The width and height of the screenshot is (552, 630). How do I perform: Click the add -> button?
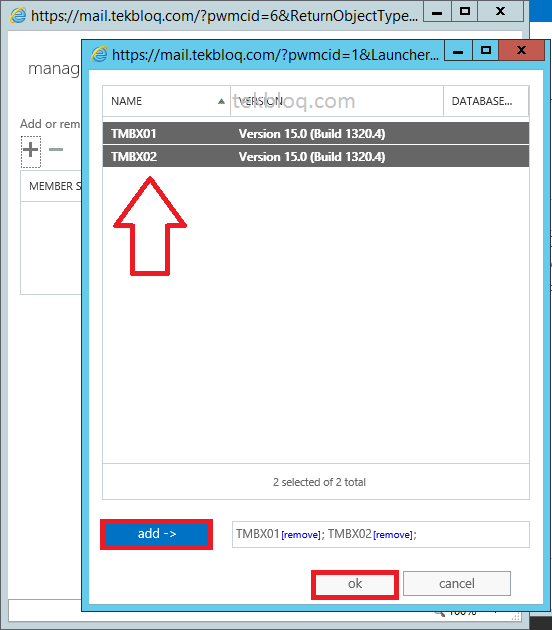pyautogui.click(x=156, y=534)
